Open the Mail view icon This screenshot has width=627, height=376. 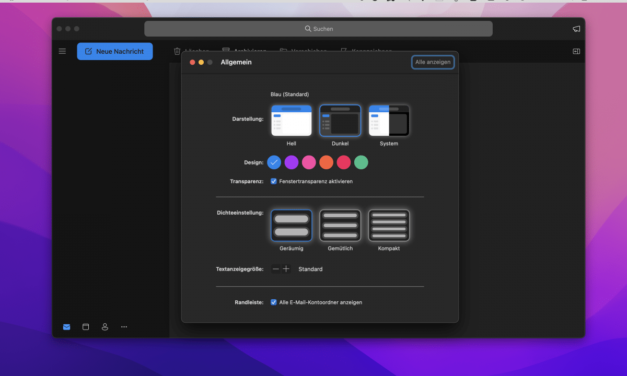(66, 327)
